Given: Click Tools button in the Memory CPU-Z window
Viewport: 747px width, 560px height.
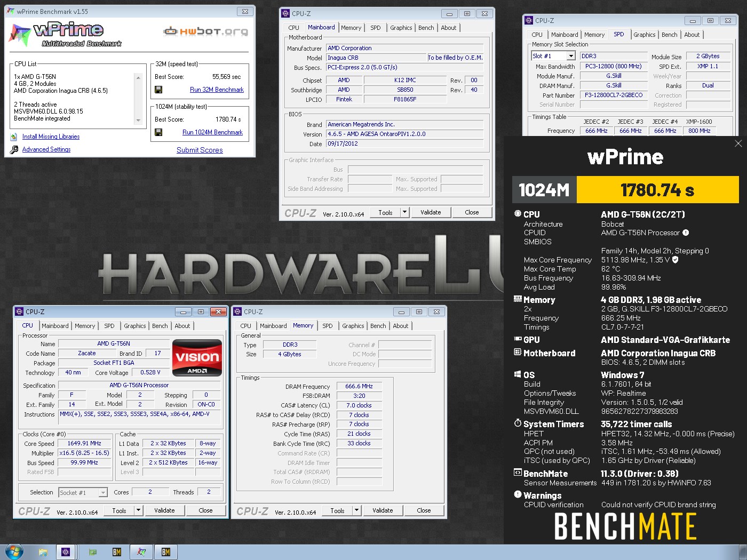Looking at the screenshot, I should point(337,510).
